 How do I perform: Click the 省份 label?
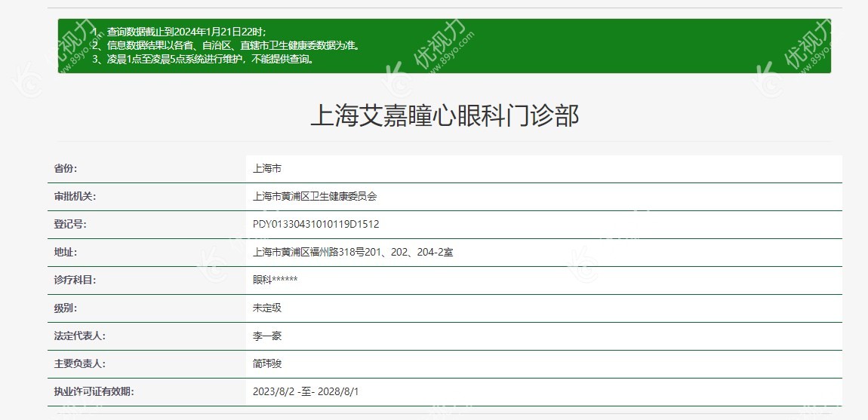click(66, 169)
